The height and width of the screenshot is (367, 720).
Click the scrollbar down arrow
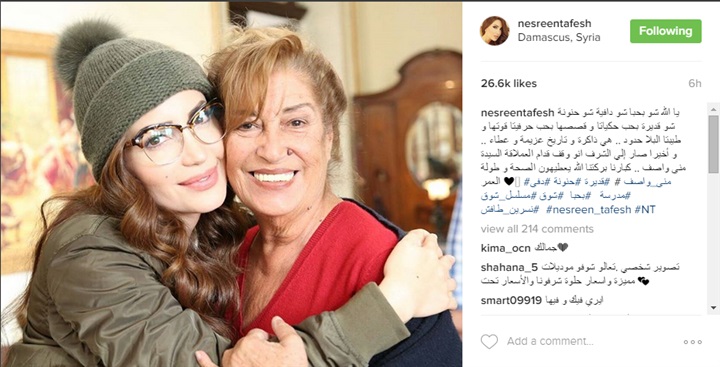[x=713, y=307]
